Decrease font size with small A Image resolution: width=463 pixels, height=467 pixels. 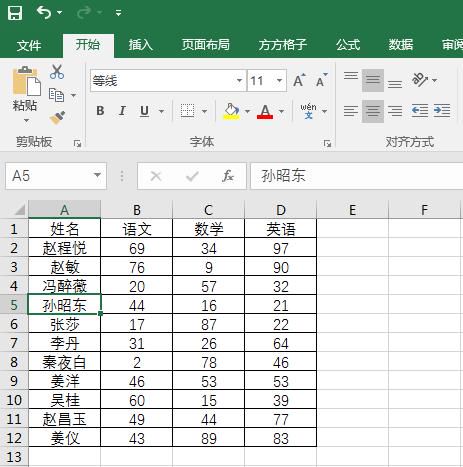point(321,80)
